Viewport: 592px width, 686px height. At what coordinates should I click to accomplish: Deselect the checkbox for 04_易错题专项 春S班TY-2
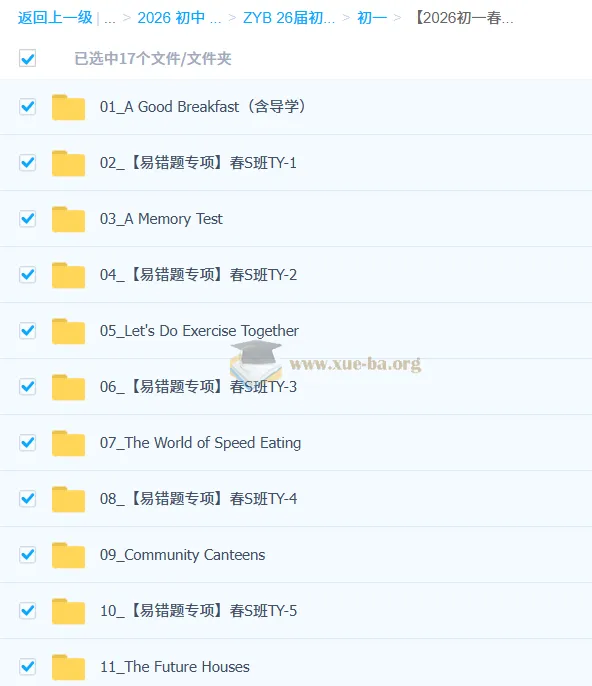click(28, 275)
